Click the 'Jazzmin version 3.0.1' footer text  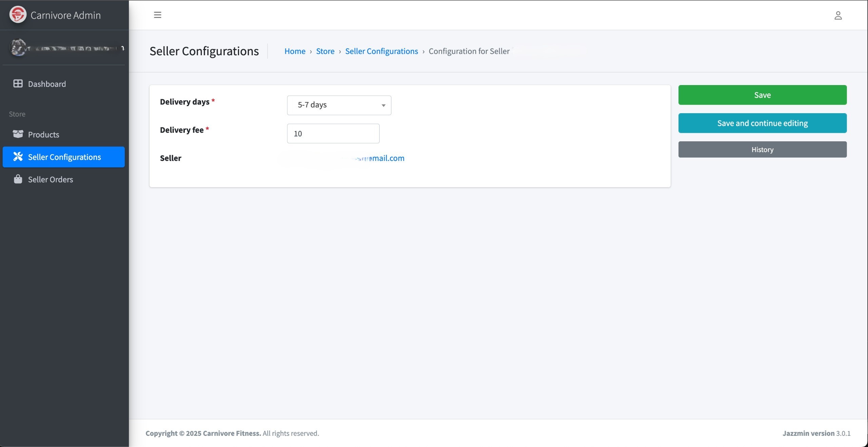pyautogui.click(x=816, y=433)
